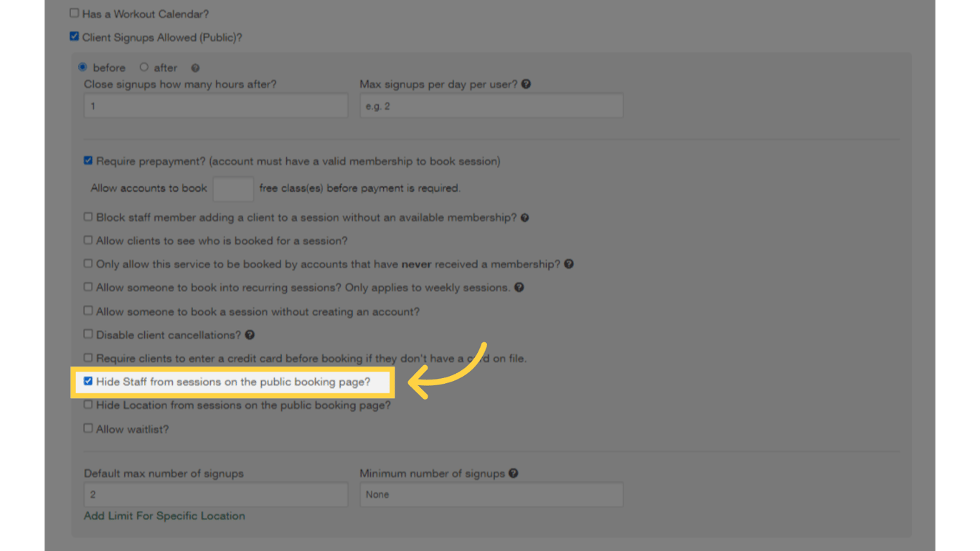The width and height of the screenshot is (980, 551).
Task: Uncheck Hide Staff from sessions option
Action: click(88, 381)
